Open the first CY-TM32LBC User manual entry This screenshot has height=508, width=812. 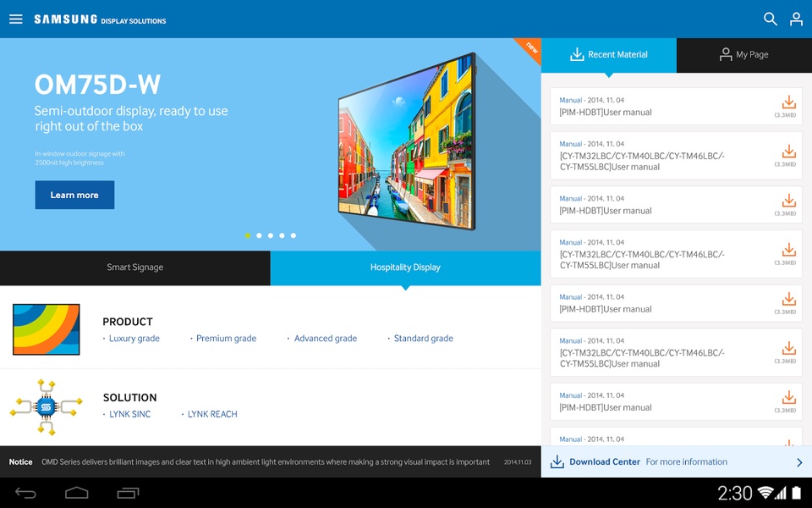676,156
